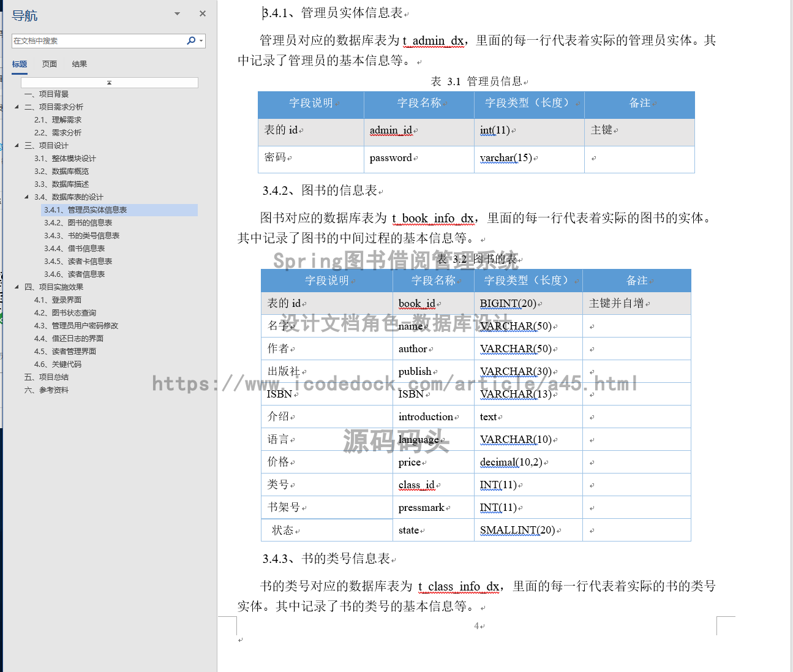Image resolution: width=793 pixels, height=672 pixels.
Task: Switch to the 结果 tab
Action: click(x=79, y=64)
